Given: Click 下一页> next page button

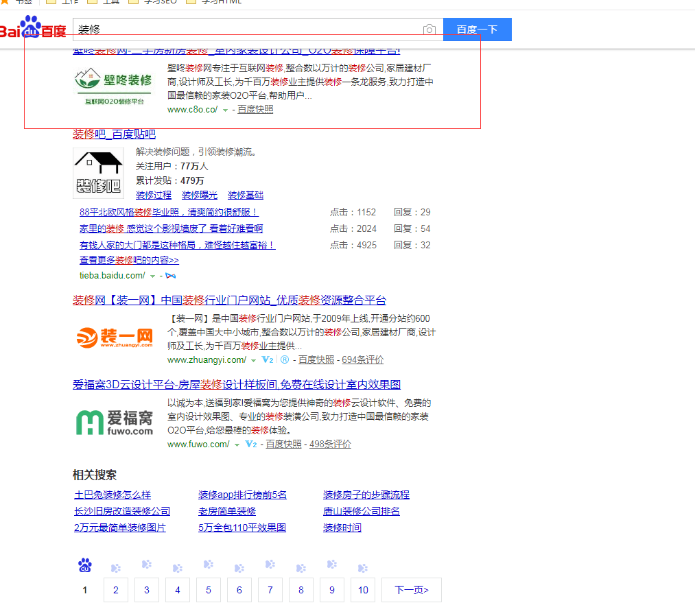Looking at the screenshot, I should (x=412, y=590).
